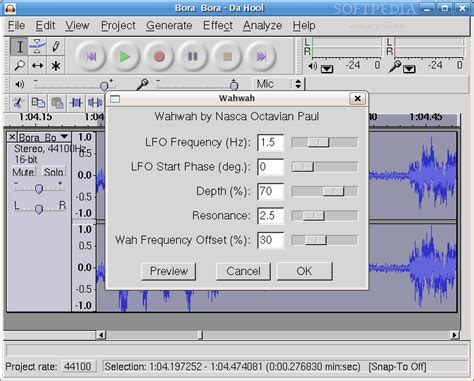
Task: Select the Zoom magnifier tool
Action: click(19, 65)
